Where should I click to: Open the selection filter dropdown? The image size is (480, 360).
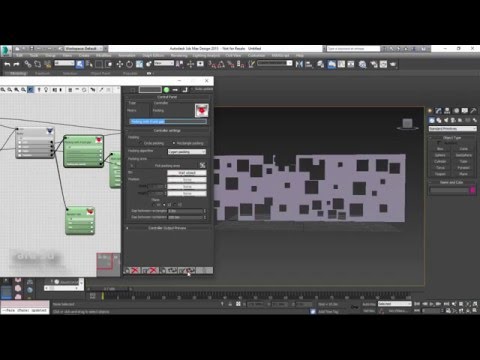click(64, 63)
